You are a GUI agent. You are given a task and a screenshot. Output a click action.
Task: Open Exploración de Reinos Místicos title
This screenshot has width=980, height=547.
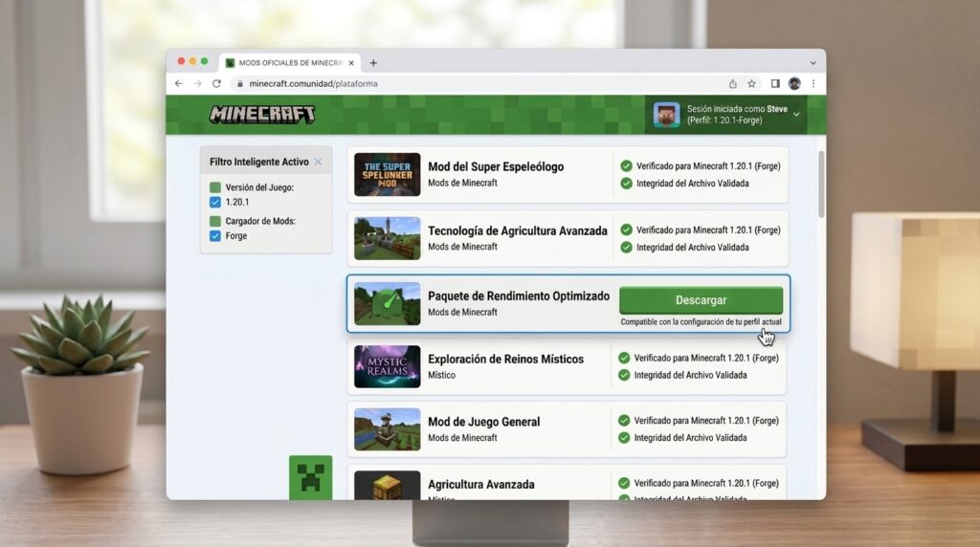[x=505, y=359]
